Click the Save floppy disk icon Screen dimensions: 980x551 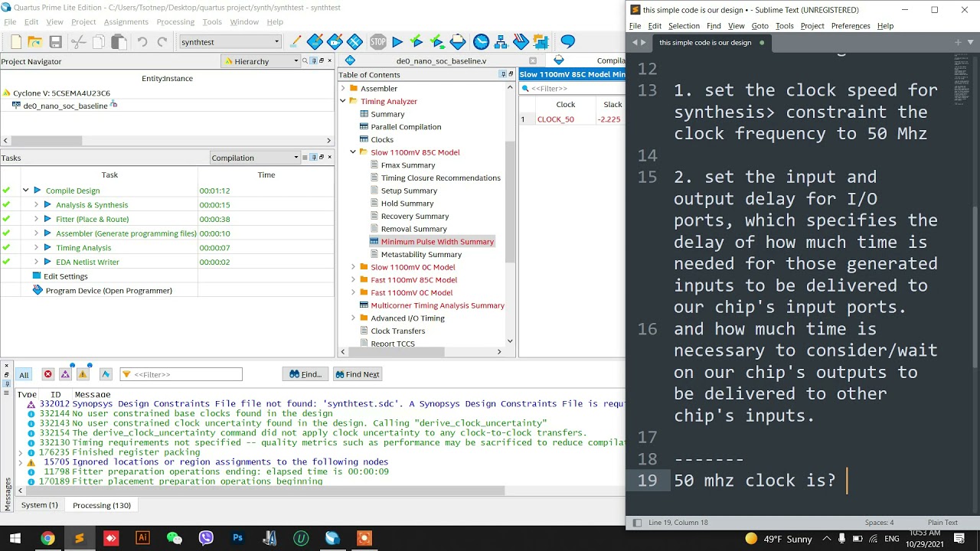coord(56,42)
